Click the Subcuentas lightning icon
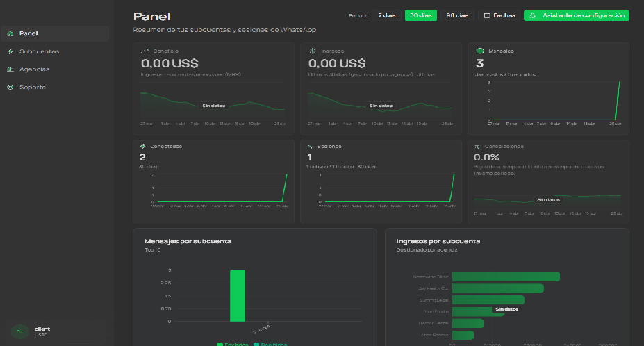This screenshot has width=644, height=346. (10, 51)
